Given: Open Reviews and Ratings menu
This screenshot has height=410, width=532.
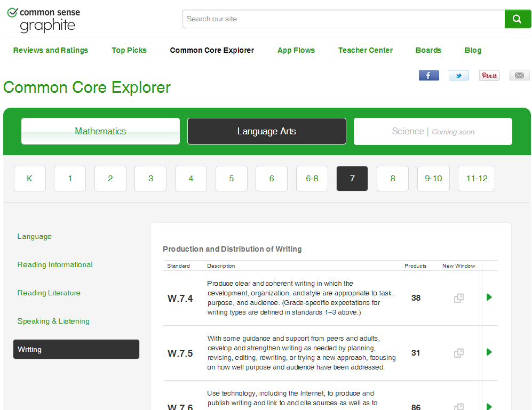Looking at the screenshot, I should pos(51,50).
